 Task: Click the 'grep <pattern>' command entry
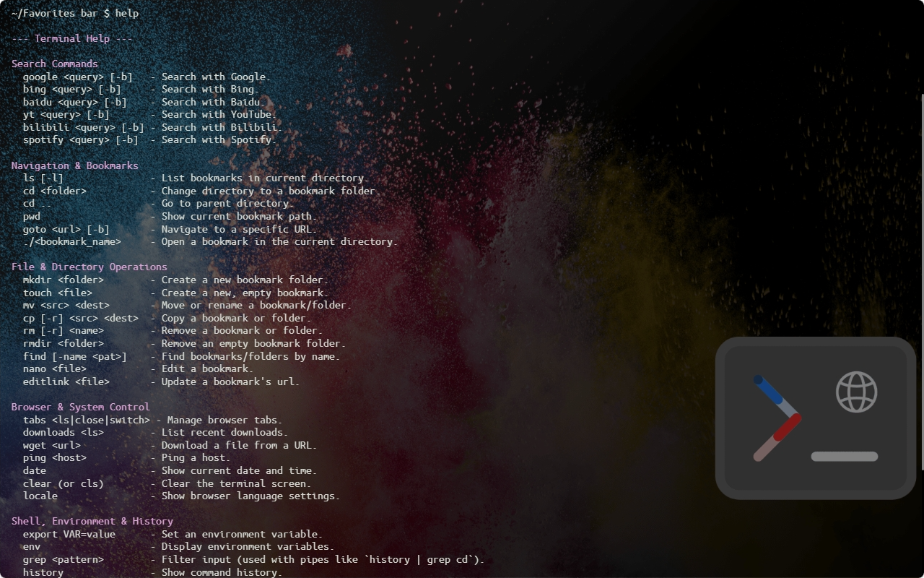click(64, 559)
